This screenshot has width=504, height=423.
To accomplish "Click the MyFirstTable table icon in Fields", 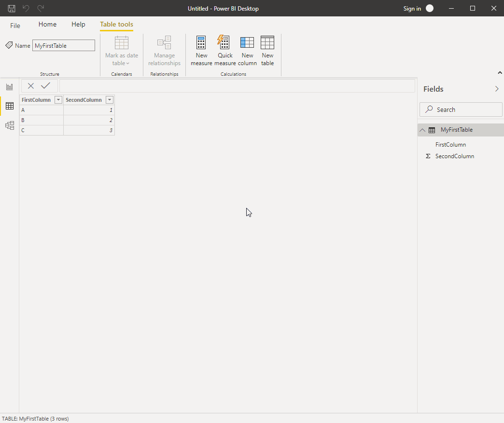I will pyautogui.click(x=432, y=130).
